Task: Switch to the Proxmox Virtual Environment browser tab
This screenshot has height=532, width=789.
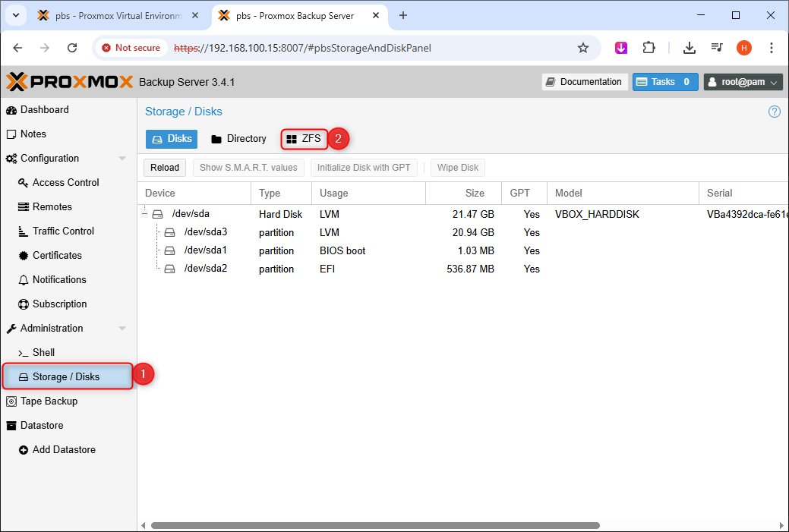Action: pos(118,16)
